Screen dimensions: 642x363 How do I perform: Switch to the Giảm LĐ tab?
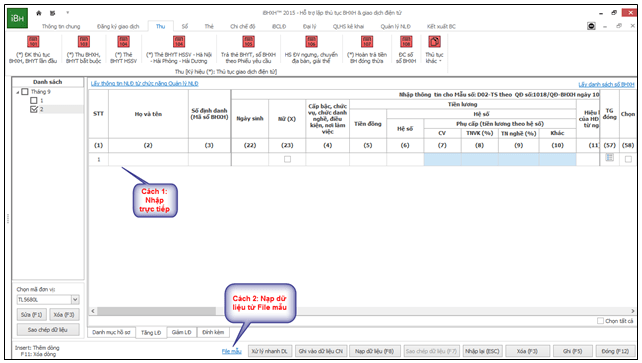181,332
